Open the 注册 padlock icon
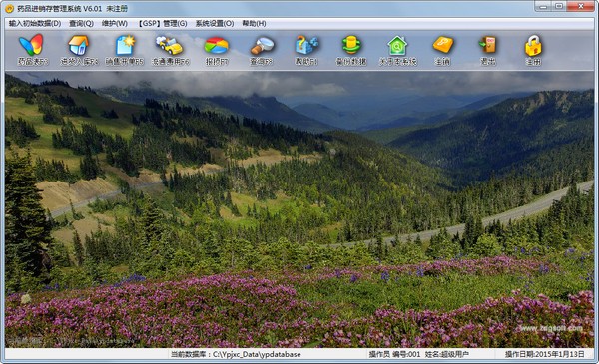599x364 pixels. (x=533, y=50)
